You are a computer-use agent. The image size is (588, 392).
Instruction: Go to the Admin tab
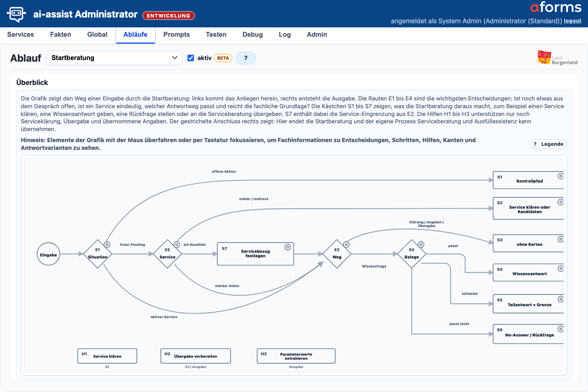(317, 35)
